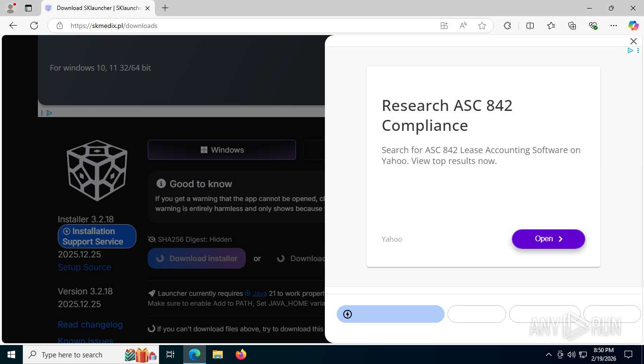Screen dimensions: 644x364
Task: Close the Download SKlauncher tab
Action: pyautogui.click(x=147, y=8)
